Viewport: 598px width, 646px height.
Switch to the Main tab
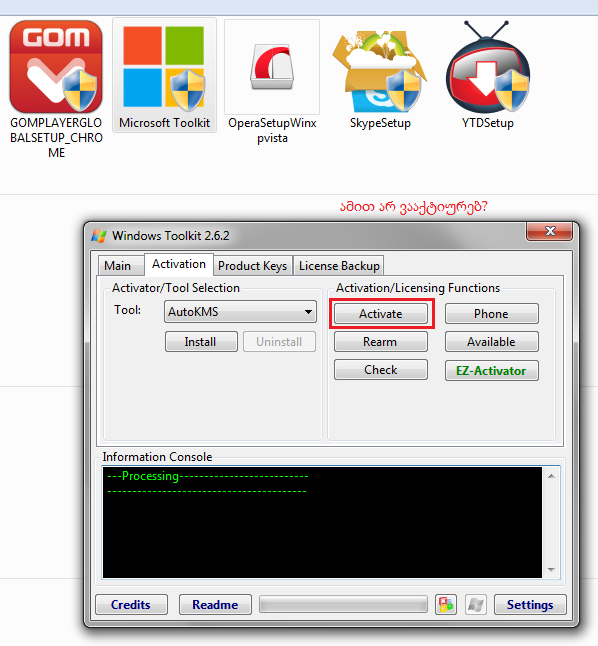(117, 266)
